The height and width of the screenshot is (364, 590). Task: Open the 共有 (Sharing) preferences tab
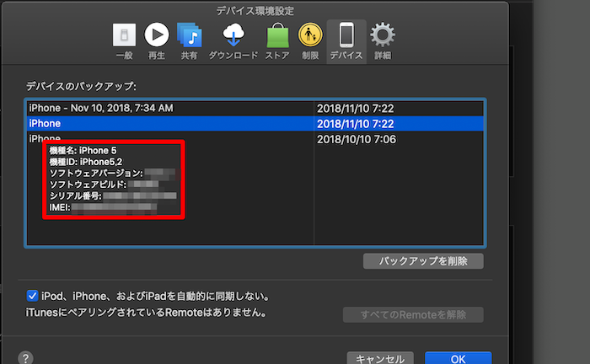(189, 41)
